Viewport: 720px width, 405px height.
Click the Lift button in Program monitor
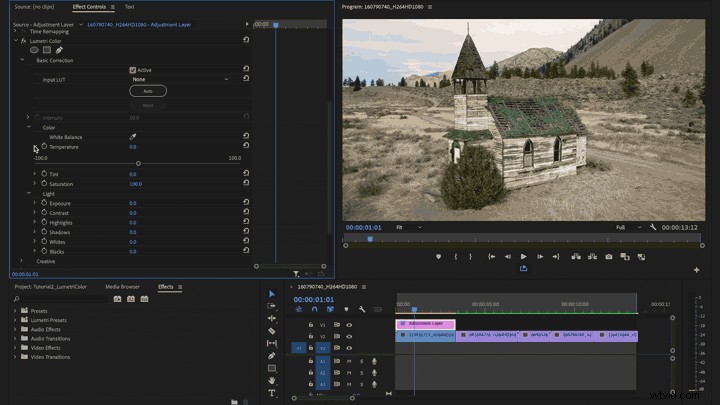(x=576, y=257)
